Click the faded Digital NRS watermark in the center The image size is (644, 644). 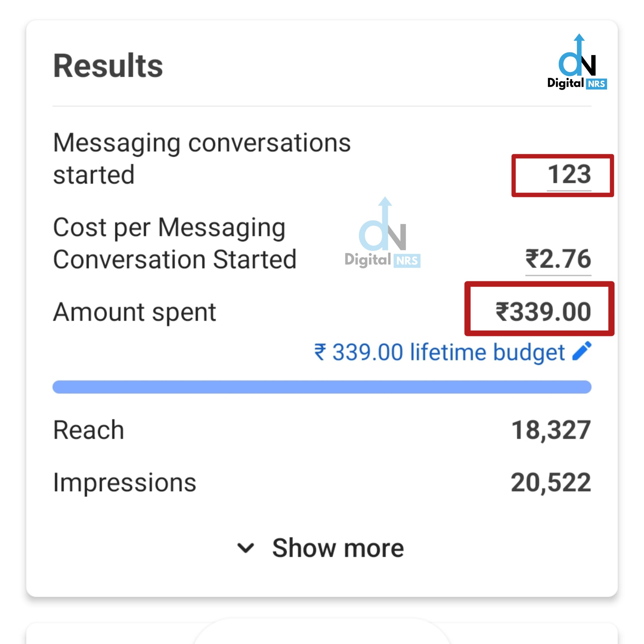pyautogui.click(x=383, y=234)
